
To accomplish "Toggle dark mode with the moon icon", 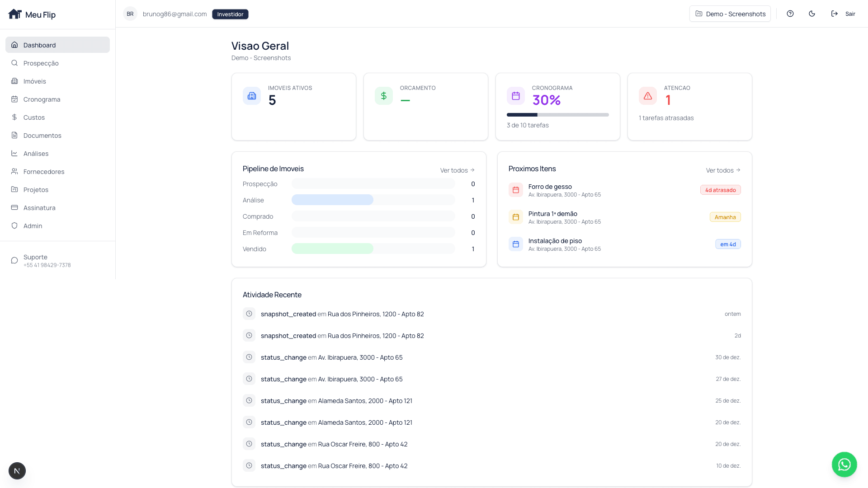I will click(x=812, y=14).
